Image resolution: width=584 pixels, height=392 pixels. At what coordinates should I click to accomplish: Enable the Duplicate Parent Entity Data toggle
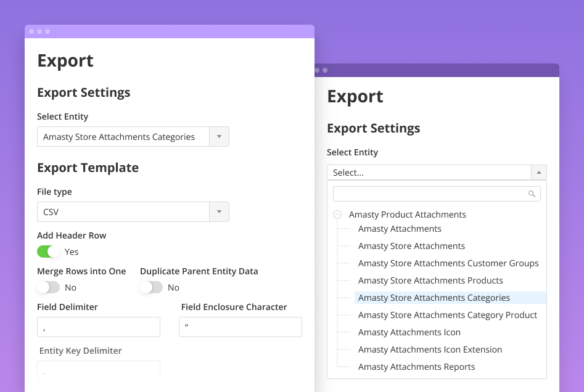click(151, 287)
